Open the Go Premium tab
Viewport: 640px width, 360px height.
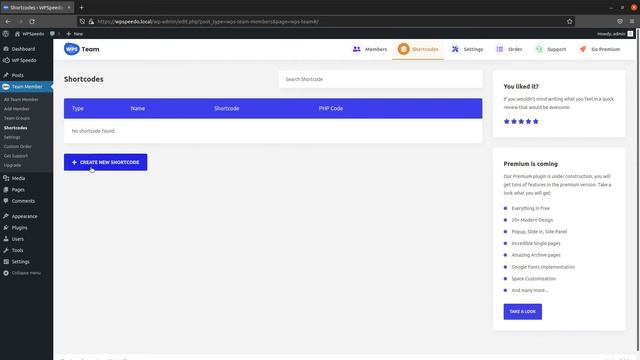[x=599, y=49]
